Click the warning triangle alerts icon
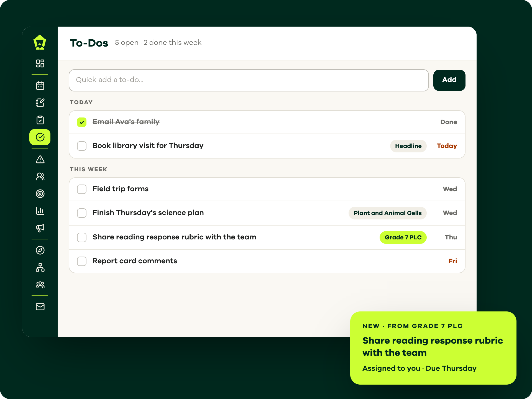The height and width of the screenshot is (399, 532). tap(40, 159)
